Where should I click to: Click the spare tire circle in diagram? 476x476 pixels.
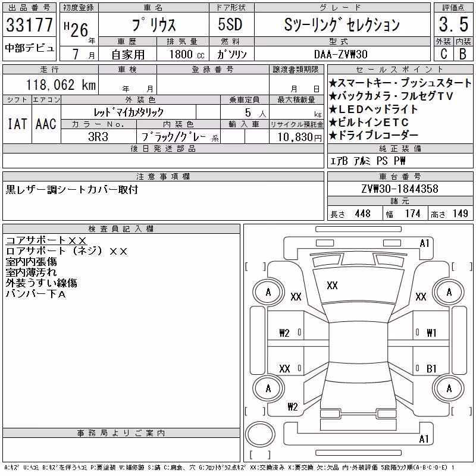click(260, 434)
